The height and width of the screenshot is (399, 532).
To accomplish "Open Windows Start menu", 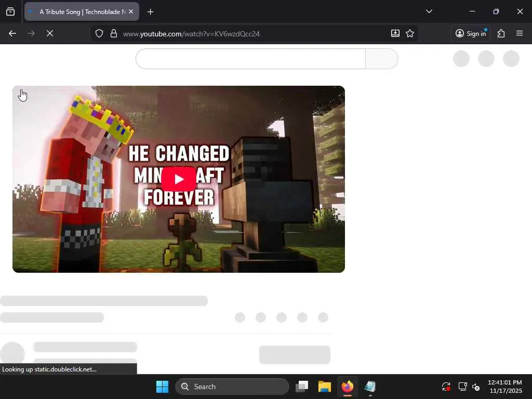I will (x=162, y=387).
